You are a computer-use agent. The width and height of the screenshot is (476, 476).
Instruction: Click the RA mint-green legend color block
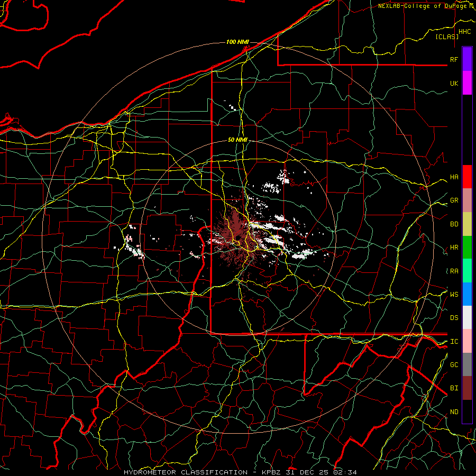(467, 271)
